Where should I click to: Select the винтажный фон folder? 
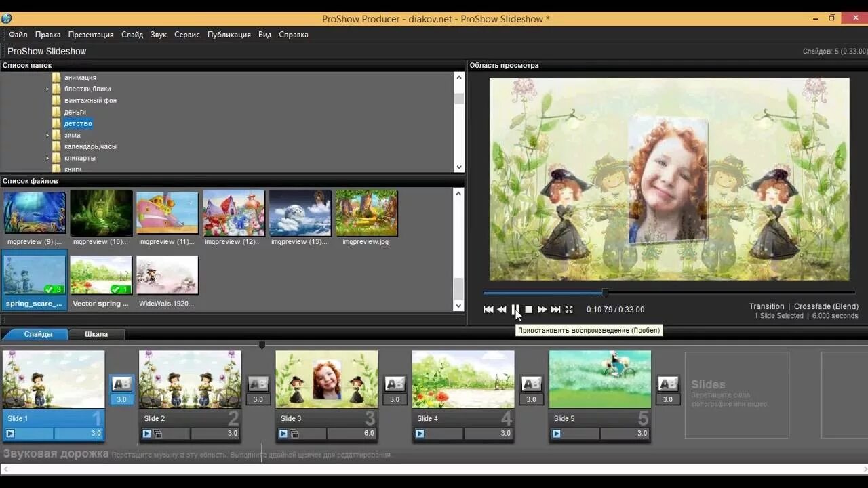(90, 100)
